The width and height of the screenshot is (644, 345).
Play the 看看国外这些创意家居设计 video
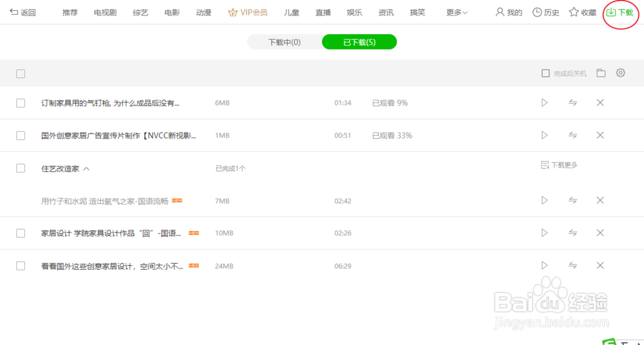pyautogui.click(x=545, y=265)
